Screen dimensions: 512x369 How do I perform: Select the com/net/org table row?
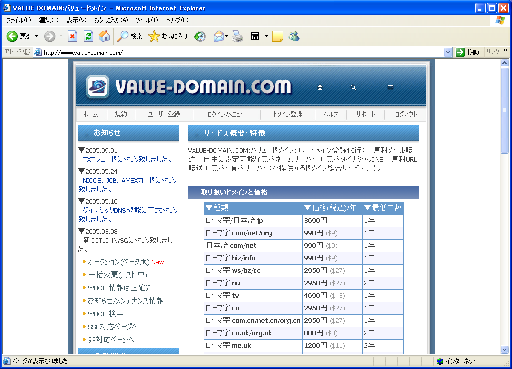point(304,233)
